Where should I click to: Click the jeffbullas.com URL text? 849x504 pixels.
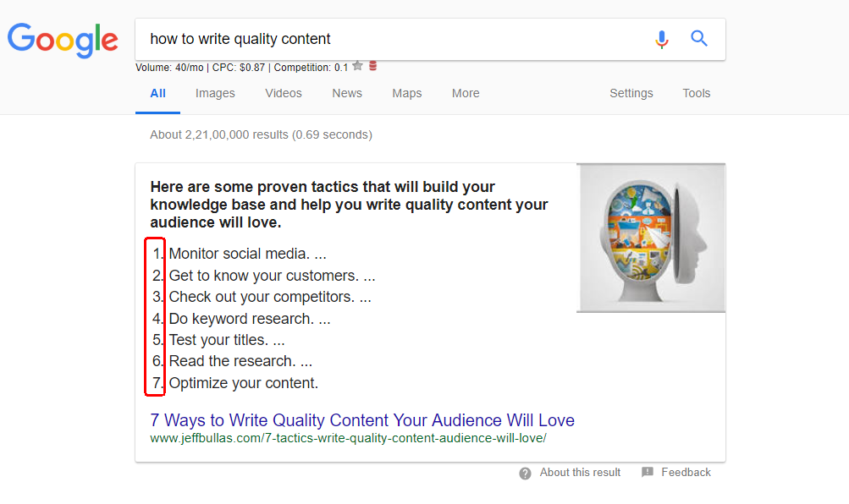[x=348, y=438]
